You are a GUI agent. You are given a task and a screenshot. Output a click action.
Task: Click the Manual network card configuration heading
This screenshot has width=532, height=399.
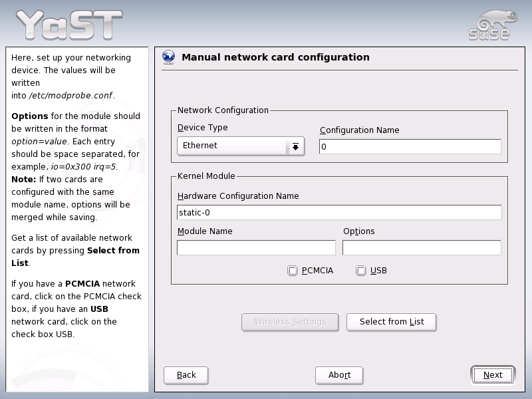pos(276,57)
